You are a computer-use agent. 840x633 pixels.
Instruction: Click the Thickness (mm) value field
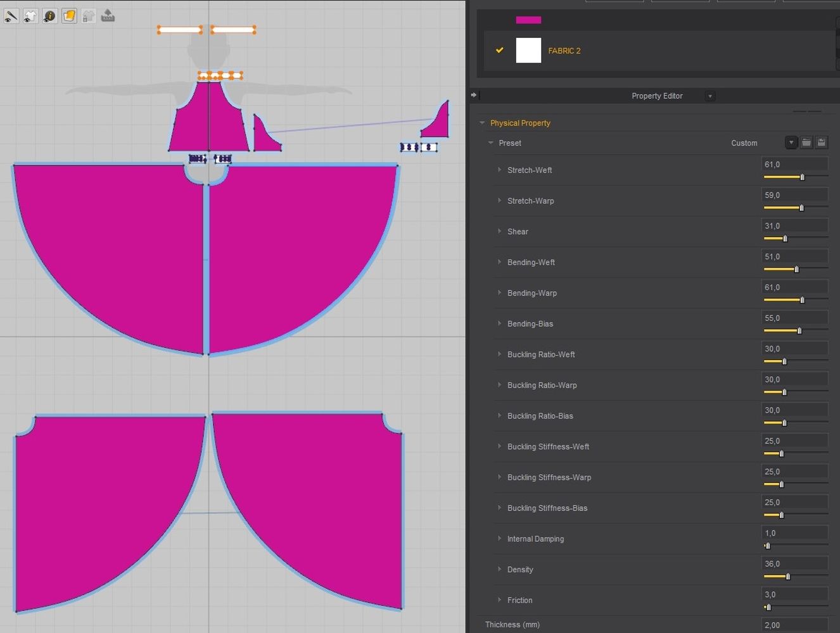(x=794, y=625)
